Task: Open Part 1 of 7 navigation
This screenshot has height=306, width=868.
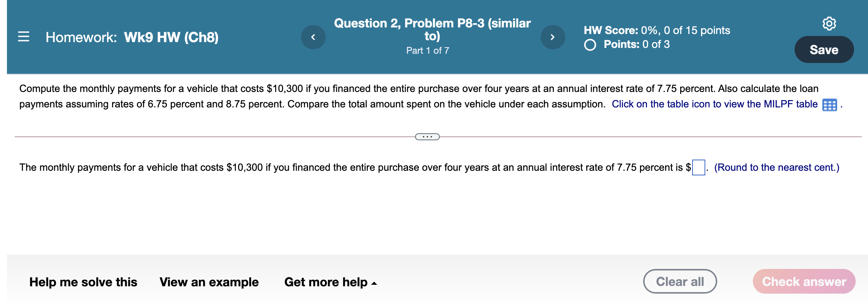Action: tap(427, 50)
